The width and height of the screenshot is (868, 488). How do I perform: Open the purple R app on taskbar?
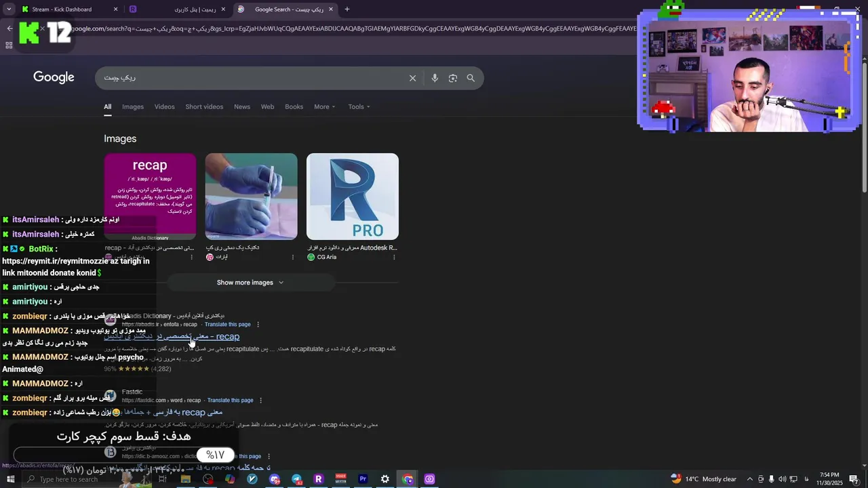319,479
